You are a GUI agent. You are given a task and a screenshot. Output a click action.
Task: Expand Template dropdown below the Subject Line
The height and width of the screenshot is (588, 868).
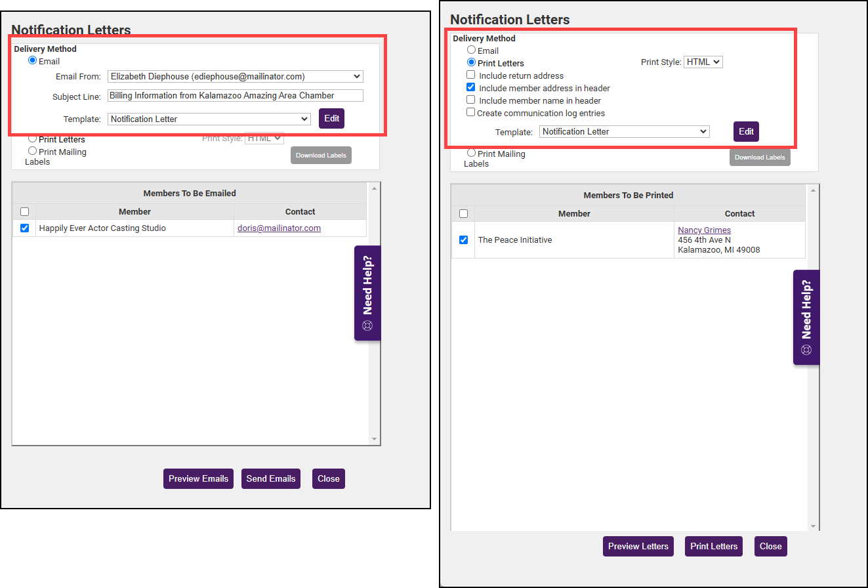pyautogui.click(x=209, y=119)
